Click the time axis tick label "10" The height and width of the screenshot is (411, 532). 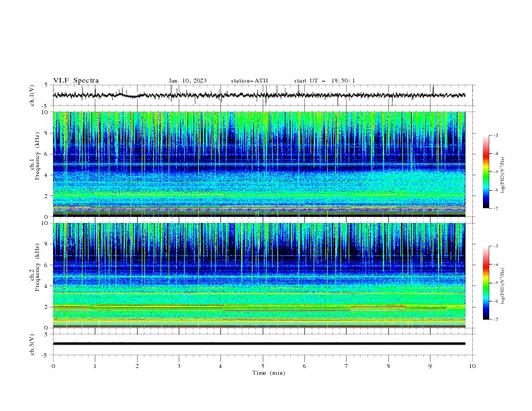472,366
